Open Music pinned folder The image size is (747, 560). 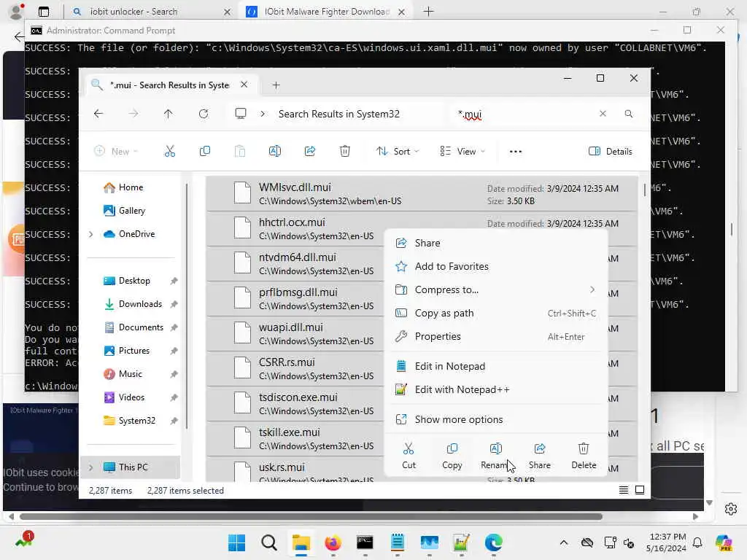131,374
